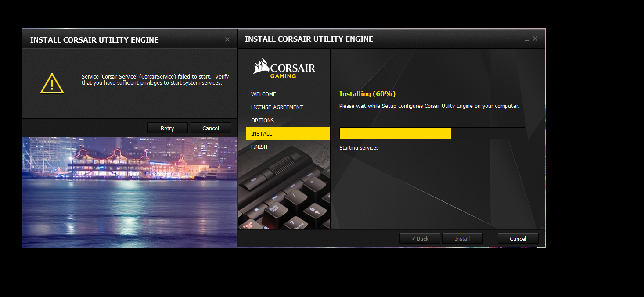Image resolution: width=644 pixels, height=297 pixels.
Task: Select the highlighted INSTALL step
Action: [x=288, y=133]
